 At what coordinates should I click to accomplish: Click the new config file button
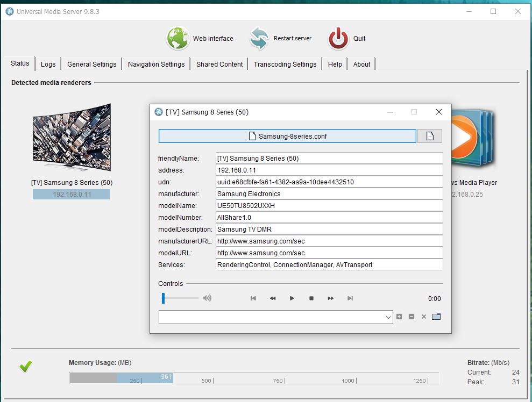click(x=430, y=136)
